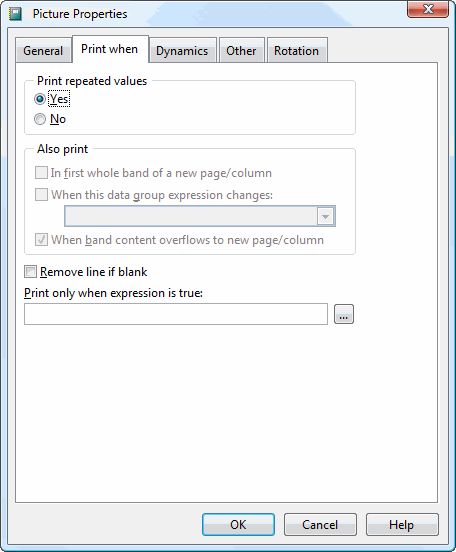The width and height of the screenshot is (456, 552).
Task: Switch to the General tab
Action: 43,51
